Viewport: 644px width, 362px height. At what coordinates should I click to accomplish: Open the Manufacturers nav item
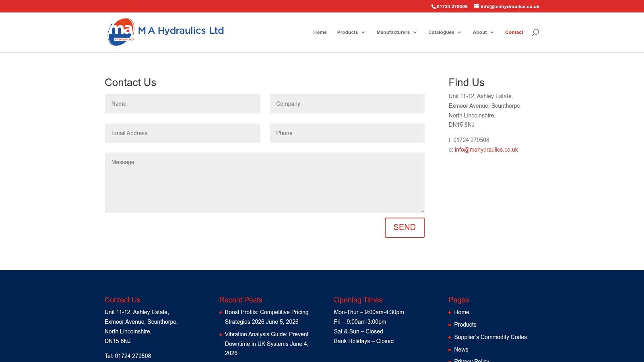[393, 32]
